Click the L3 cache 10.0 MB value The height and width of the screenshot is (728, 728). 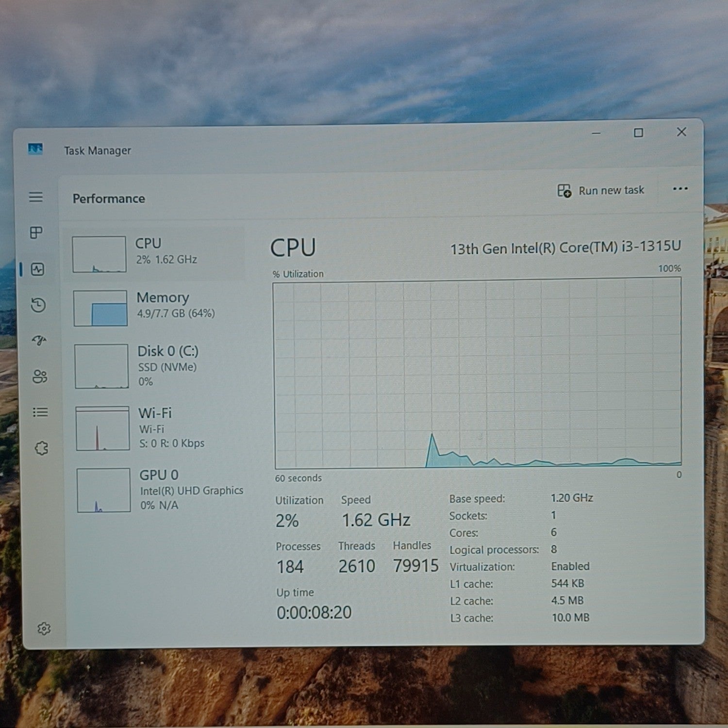click(570, 617)
